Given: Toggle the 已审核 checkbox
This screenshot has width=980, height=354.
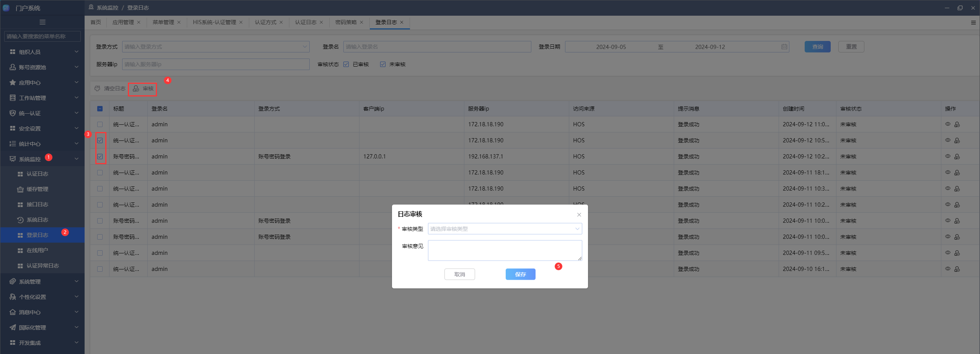Looking at the screenshot, I should (x=346, y=64).
